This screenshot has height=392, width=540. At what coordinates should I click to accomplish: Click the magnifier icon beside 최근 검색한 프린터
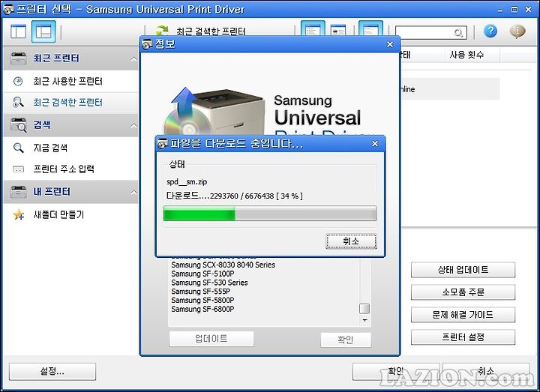coord(18,102)
